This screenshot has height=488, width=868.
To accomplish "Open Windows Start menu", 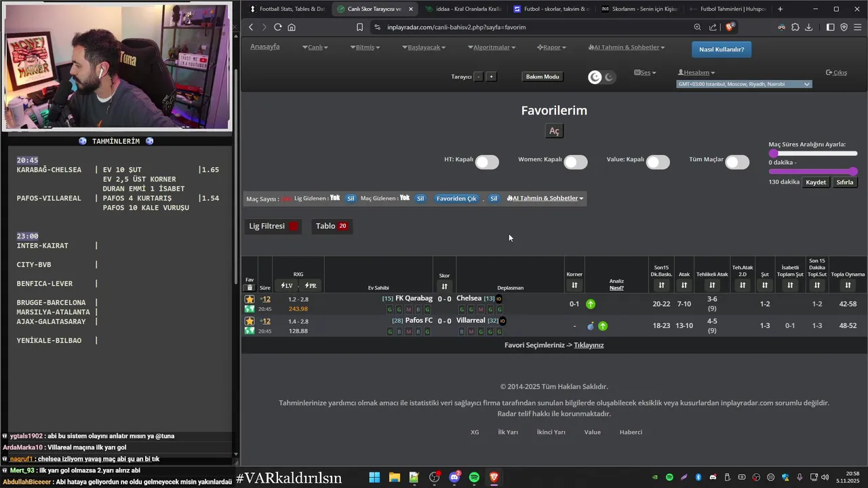I will [x=374, y=477].
